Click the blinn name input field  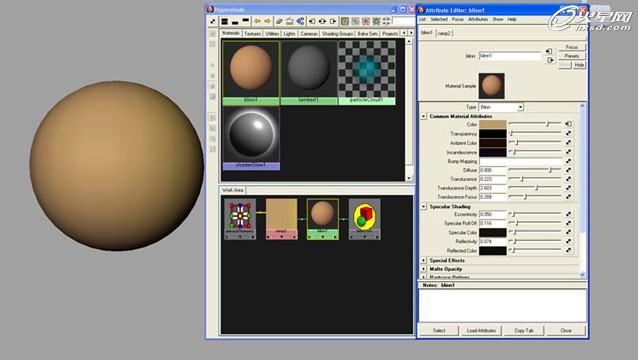(x=510, y=56)
